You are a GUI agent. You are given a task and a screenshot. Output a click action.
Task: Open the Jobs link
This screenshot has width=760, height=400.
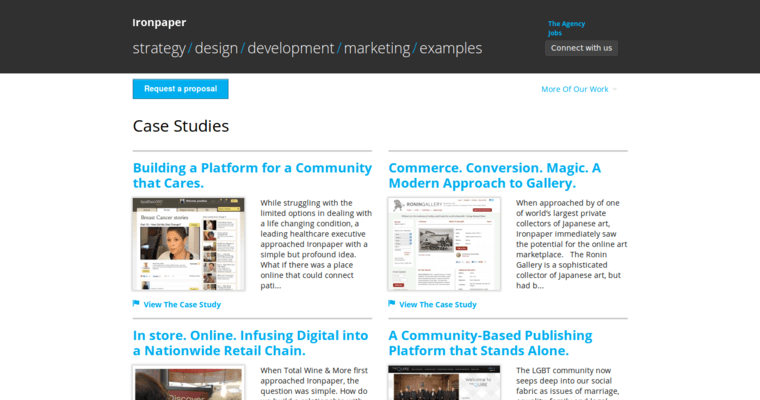pyautogui.click(x=555, y=33)
